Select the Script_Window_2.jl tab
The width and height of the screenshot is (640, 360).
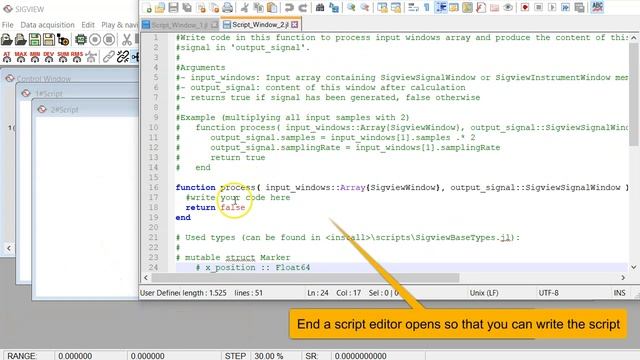[x=260, y=25]
